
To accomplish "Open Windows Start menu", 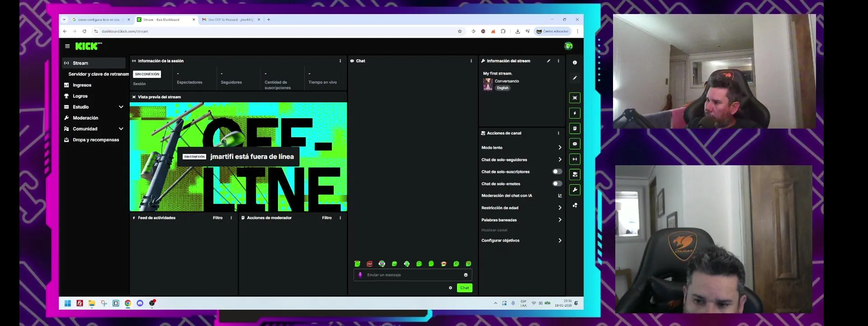I will [67, 303].
